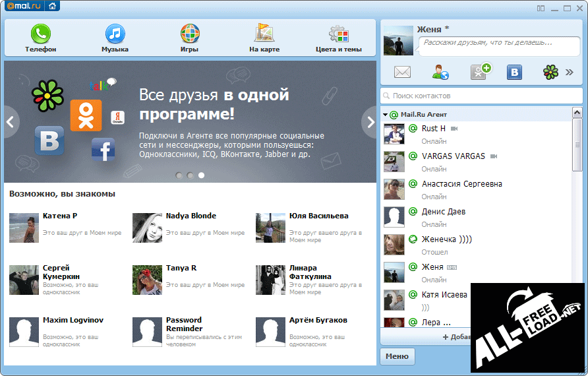Open the Меню button
Screen dimensions: 588x376
tap(397, 356)
